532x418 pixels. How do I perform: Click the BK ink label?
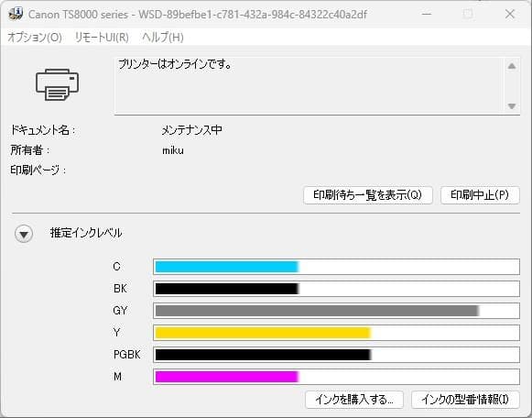pos(120,289)
